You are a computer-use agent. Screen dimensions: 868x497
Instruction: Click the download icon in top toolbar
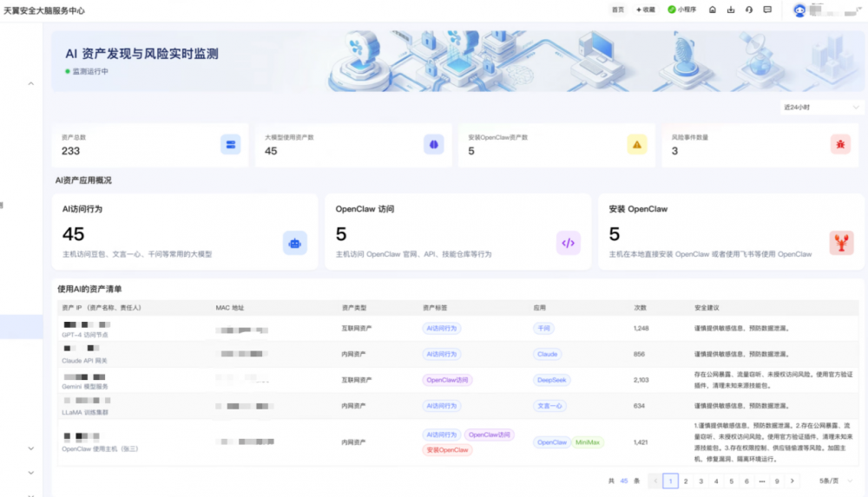(x=731, y=10)
